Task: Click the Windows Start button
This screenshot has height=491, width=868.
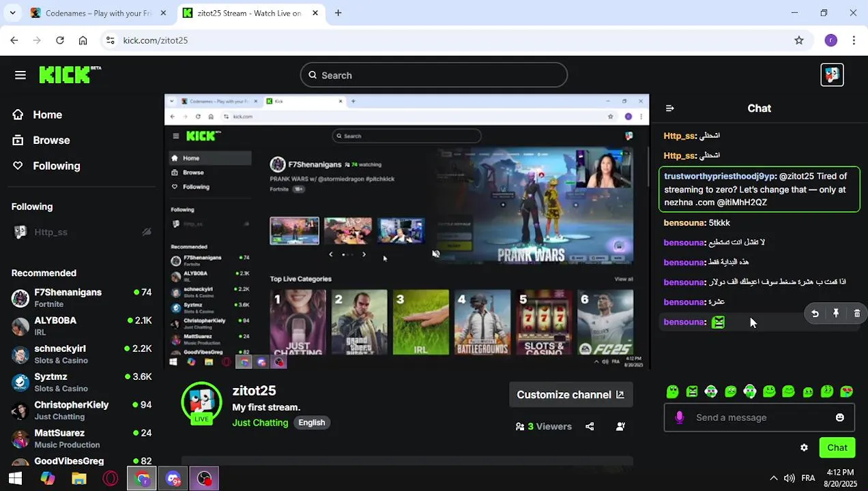Action: coord(15,479)
